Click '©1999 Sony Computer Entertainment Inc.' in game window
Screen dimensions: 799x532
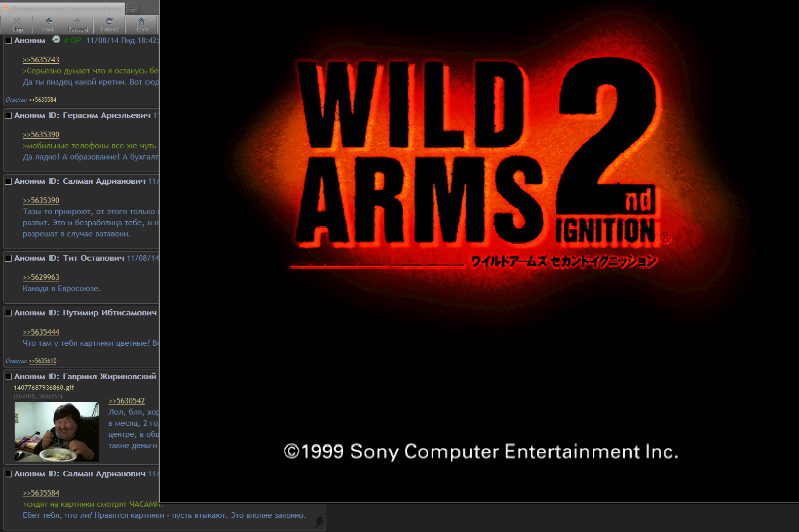[481, 452]
